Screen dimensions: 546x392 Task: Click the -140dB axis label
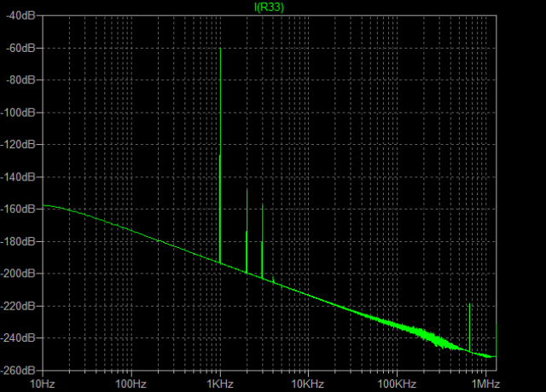click(18, 177)
